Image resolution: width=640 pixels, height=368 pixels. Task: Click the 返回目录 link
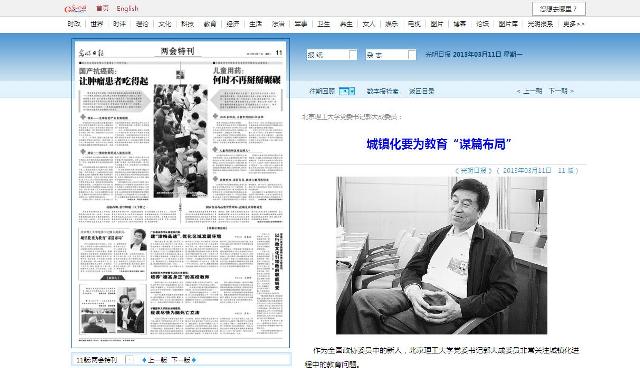[x=422, y=91]
